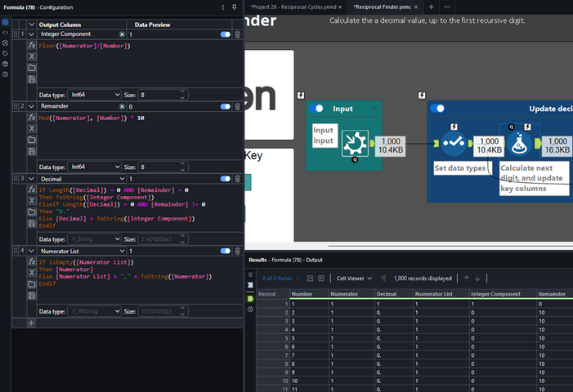
Task: Open the fx functions list for Integer Component
Action: click(x=32, y=45)
